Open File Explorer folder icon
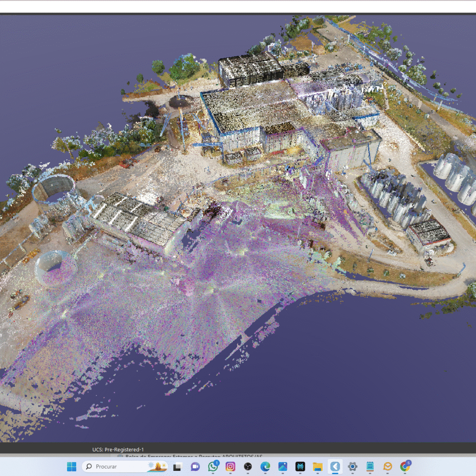 [x=317, y=466]
